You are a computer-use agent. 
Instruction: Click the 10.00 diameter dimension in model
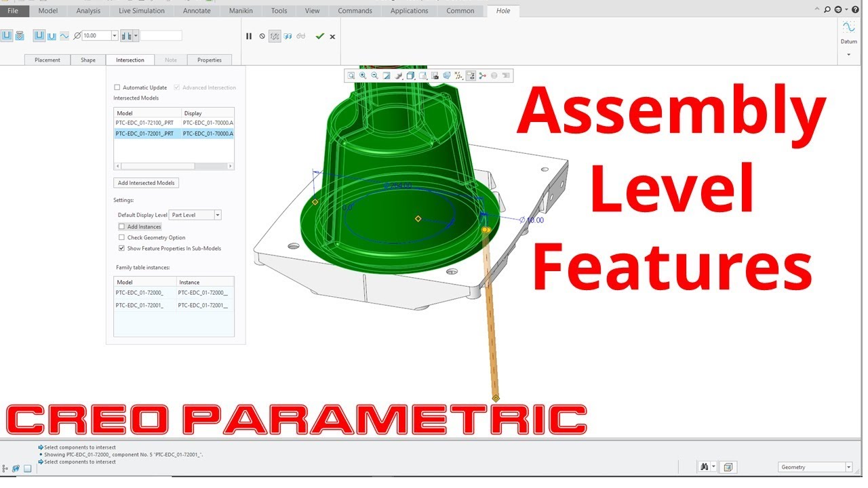(x=532, y=220)
